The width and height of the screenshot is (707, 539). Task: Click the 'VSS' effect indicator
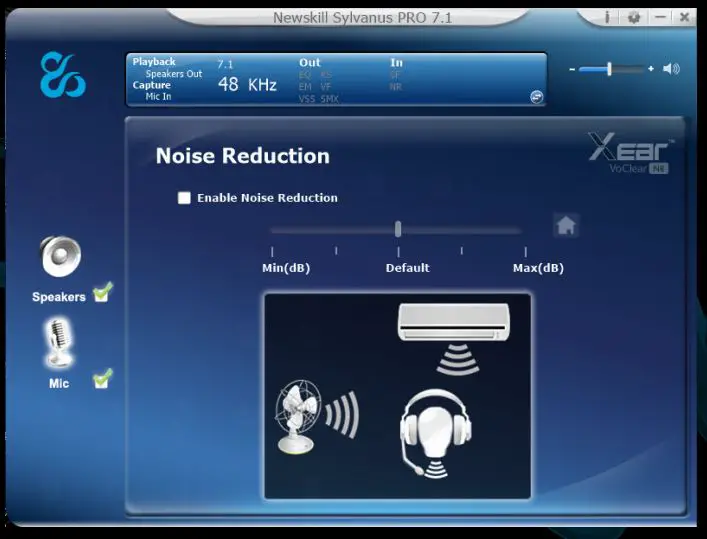[x=307, y=98]
